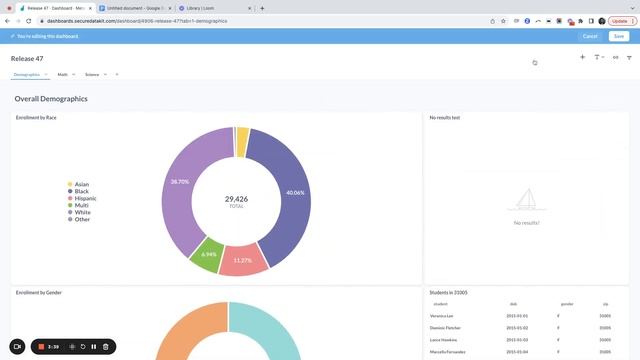Click the add filter funnel icon
Viewport: 640px width, 360px height.
coord(629,58)
